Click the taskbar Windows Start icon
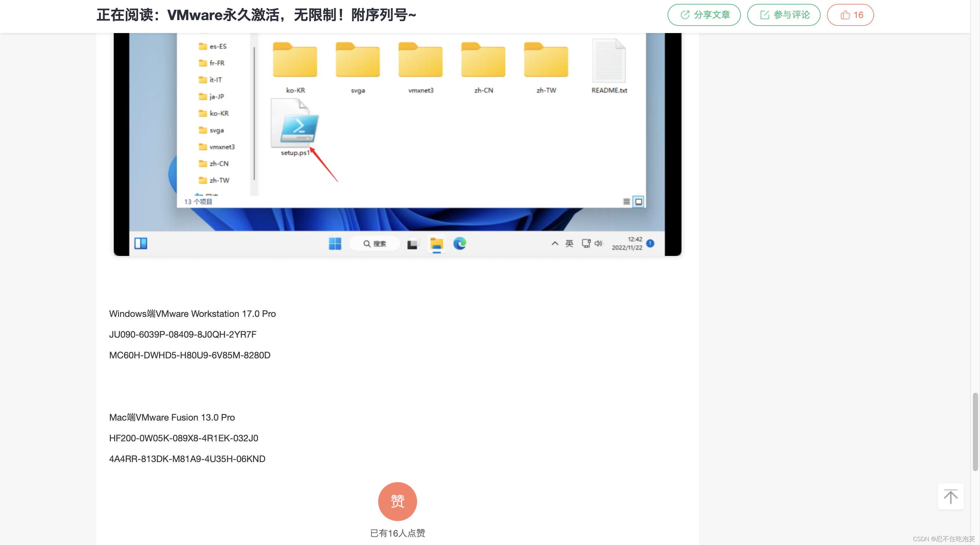 click(335, 243)
